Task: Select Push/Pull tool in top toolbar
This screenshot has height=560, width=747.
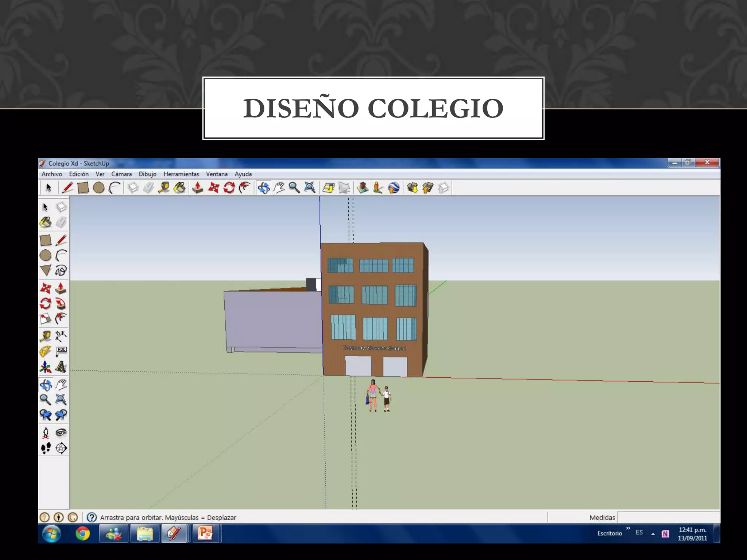Action: [198, 188]
